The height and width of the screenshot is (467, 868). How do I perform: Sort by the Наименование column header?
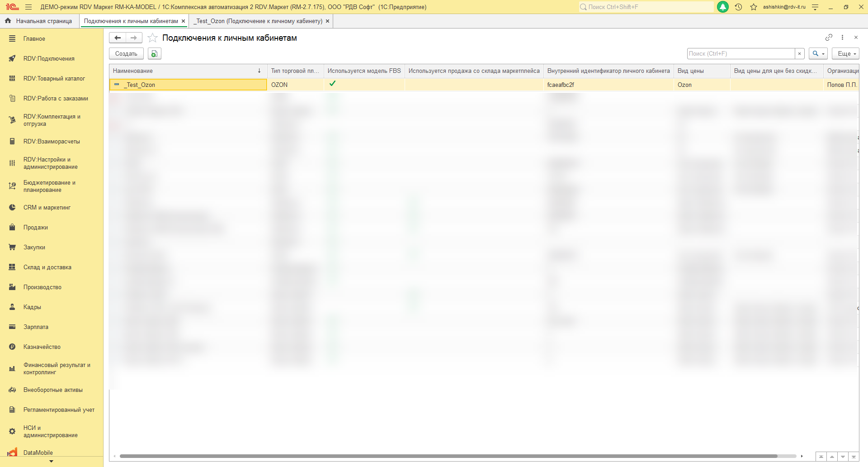(188, 71)
